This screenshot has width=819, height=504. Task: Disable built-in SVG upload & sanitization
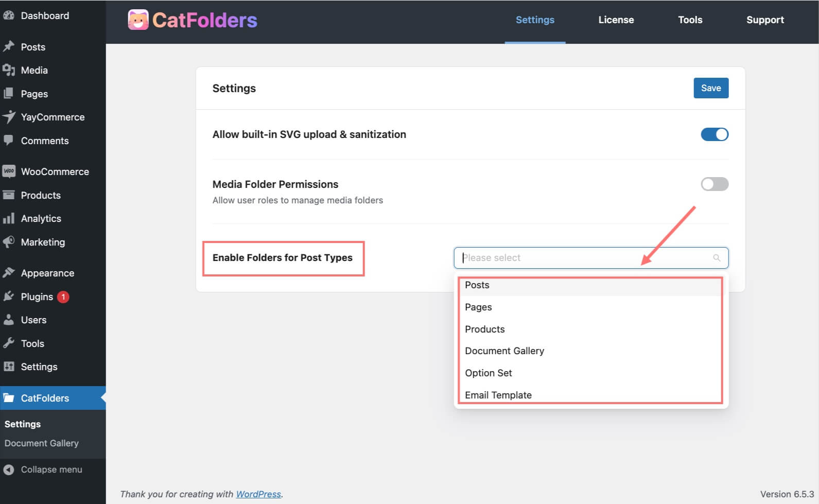coord(715,134)
